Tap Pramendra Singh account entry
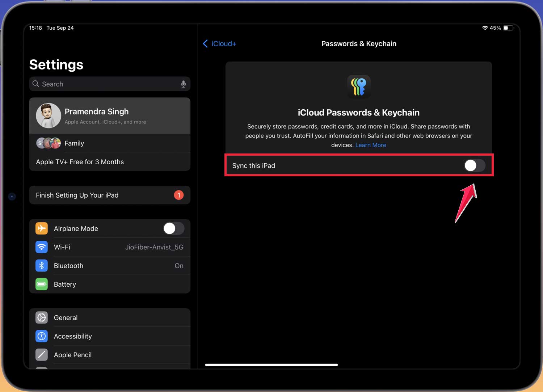 pyautogui.click(x=97, y=115)
